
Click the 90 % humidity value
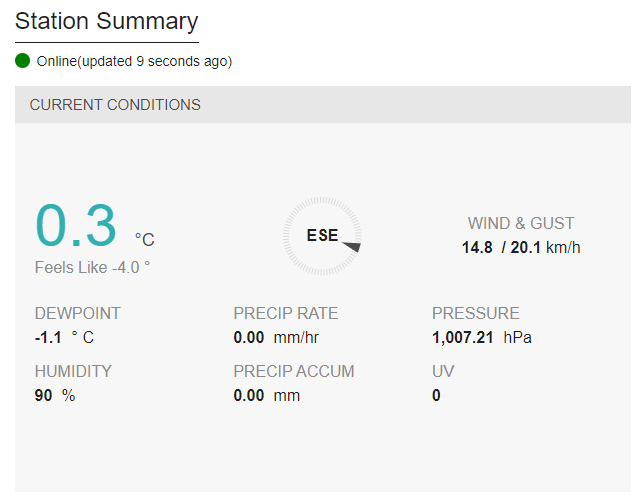click(x=55, y=396)
